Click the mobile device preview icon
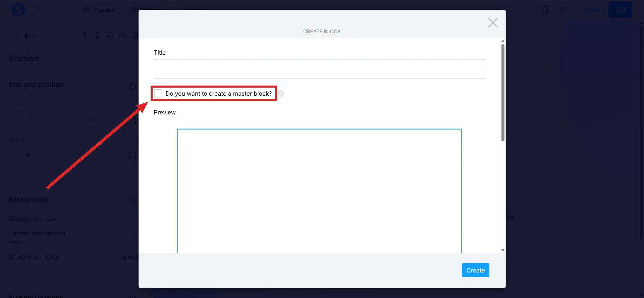This screenshot has width=644, height=298. tap(545, 10)
